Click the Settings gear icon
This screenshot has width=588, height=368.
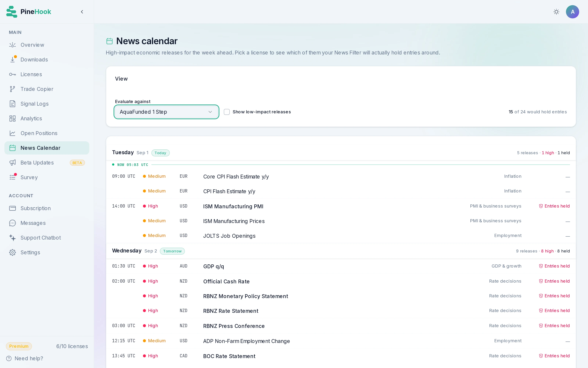(12, 253)
